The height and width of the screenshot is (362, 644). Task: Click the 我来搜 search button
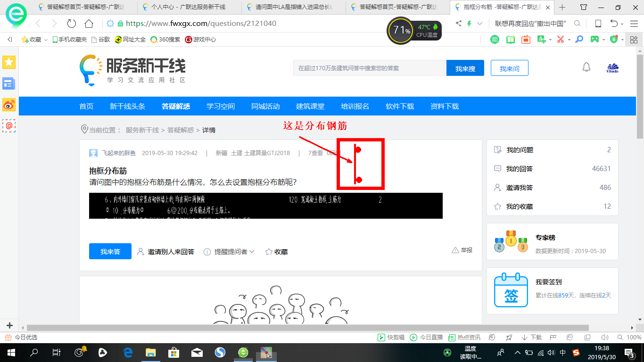[x=465, y=68]
